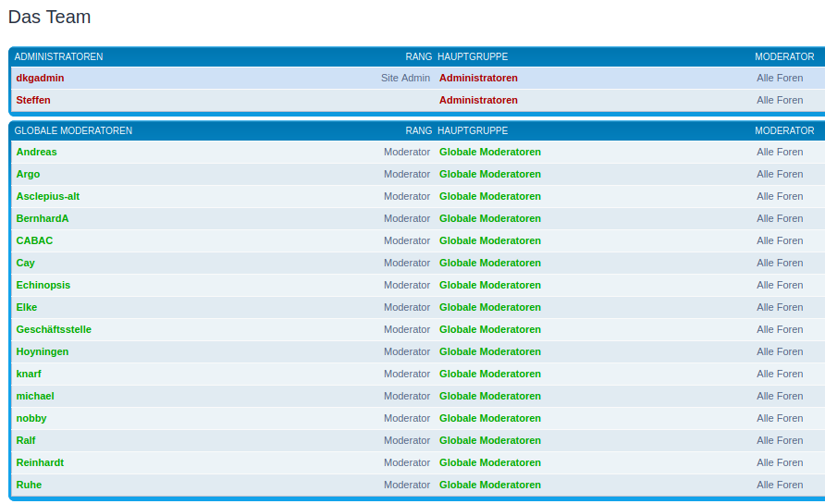Select the knarf username link
Image resolution: width=825 pixels, height=504 pixels.
(29, 374)
